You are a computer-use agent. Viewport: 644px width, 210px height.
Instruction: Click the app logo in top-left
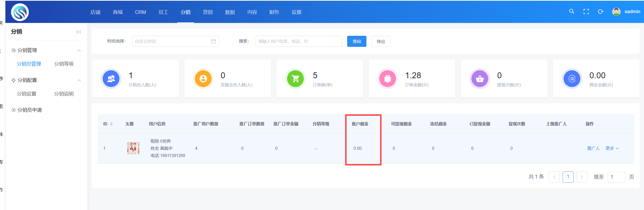[20, 12]
